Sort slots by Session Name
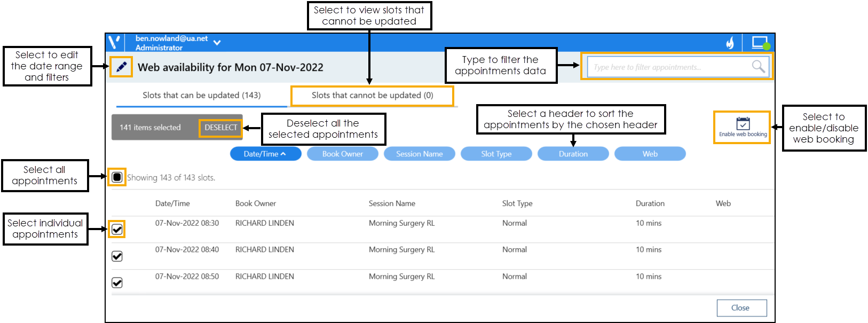The image size is (868, 323). pos(419,154)
